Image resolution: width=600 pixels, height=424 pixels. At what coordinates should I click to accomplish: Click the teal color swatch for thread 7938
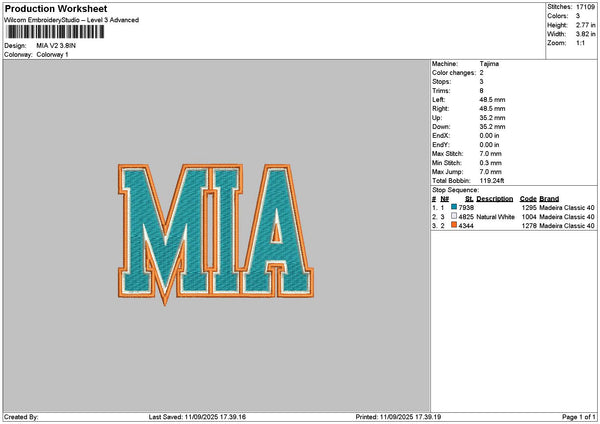[x=454, y=207]
